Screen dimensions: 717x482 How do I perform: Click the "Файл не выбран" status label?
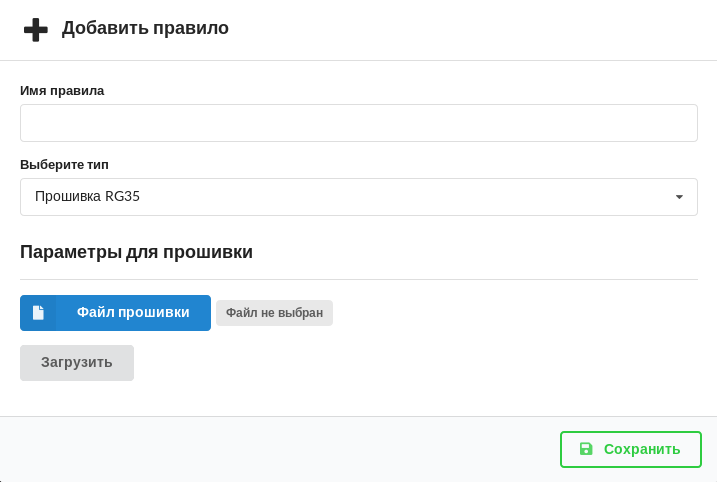274,313
